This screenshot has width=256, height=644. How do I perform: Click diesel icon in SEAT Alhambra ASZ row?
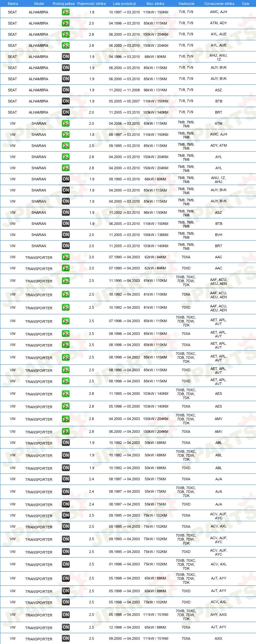[66, 90]
